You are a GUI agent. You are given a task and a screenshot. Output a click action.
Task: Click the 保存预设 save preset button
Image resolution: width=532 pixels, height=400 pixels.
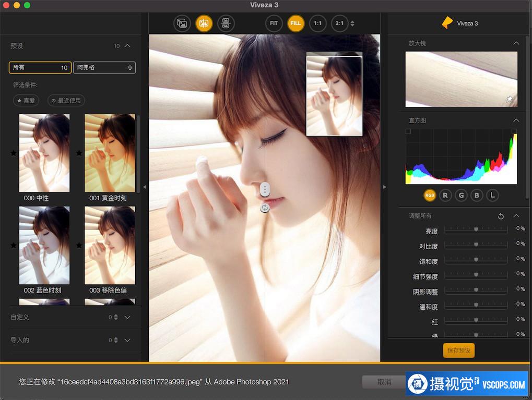pos(459,350)
